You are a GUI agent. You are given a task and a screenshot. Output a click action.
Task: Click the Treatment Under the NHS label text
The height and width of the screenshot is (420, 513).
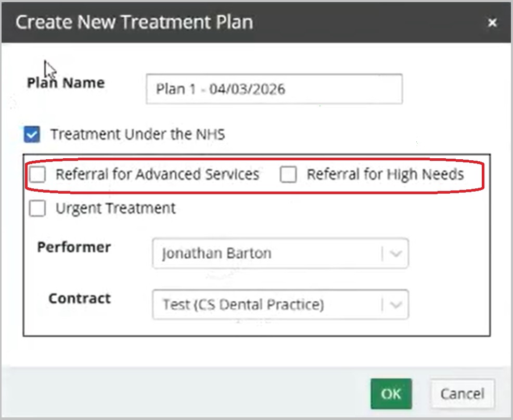[137, 135]
